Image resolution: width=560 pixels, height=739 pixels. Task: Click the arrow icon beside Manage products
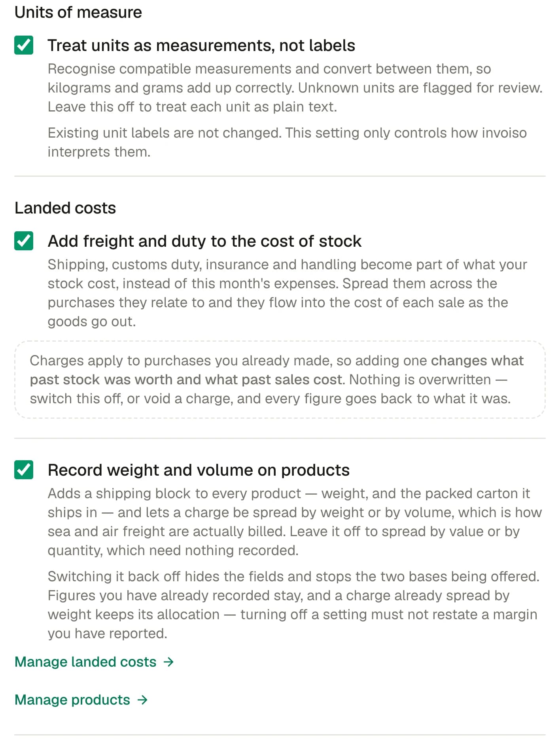142,700
